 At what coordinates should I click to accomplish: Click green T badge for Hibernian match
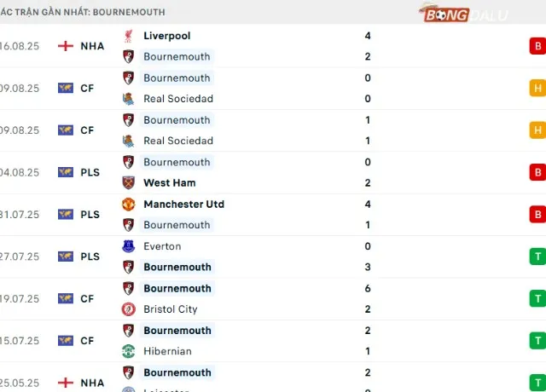[x=537, y=341]
